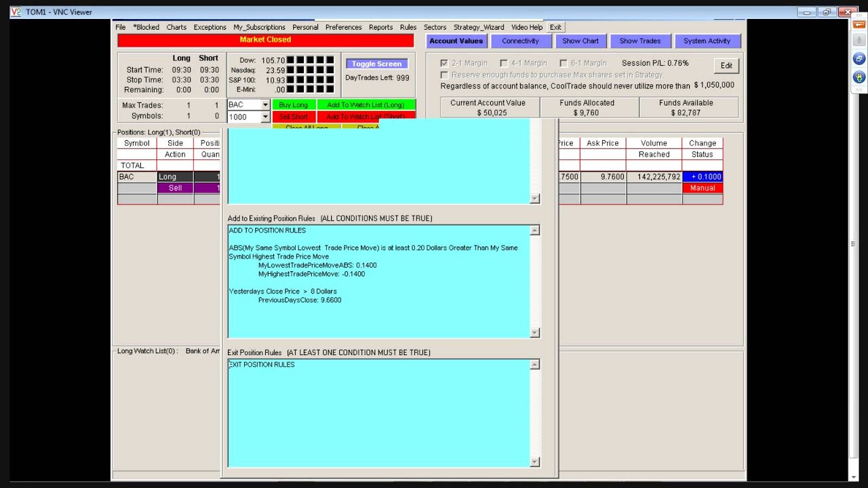The height and width of the screenshot is (488, 868).
Task: Click the Add to Position Rules scroll-down arrow
Action: click(535, 332)
